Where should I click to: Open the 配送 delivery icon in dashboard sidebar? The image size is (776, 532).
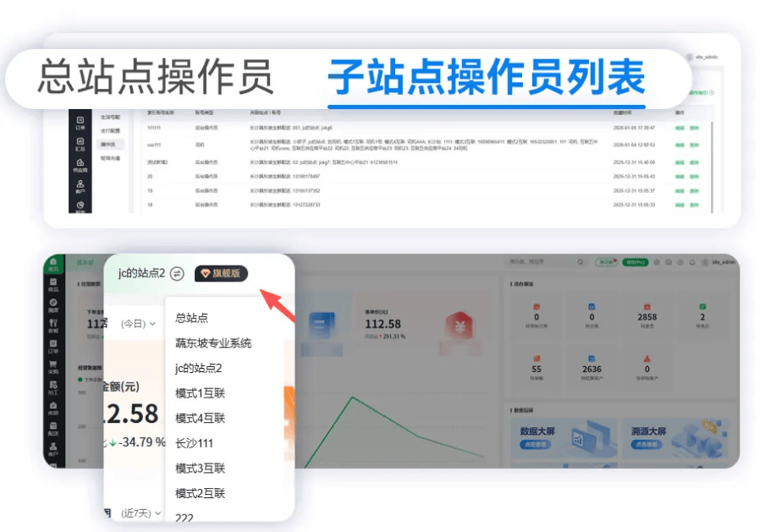click(x=53, y=429)
